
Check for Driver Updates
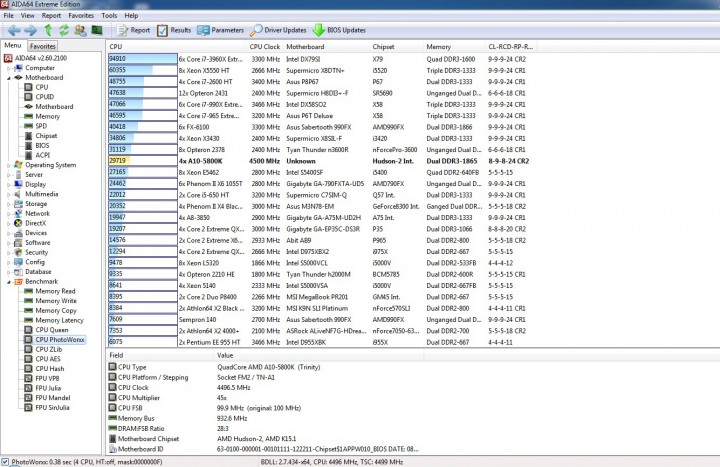pyautogui.click(x=278, y=30)
